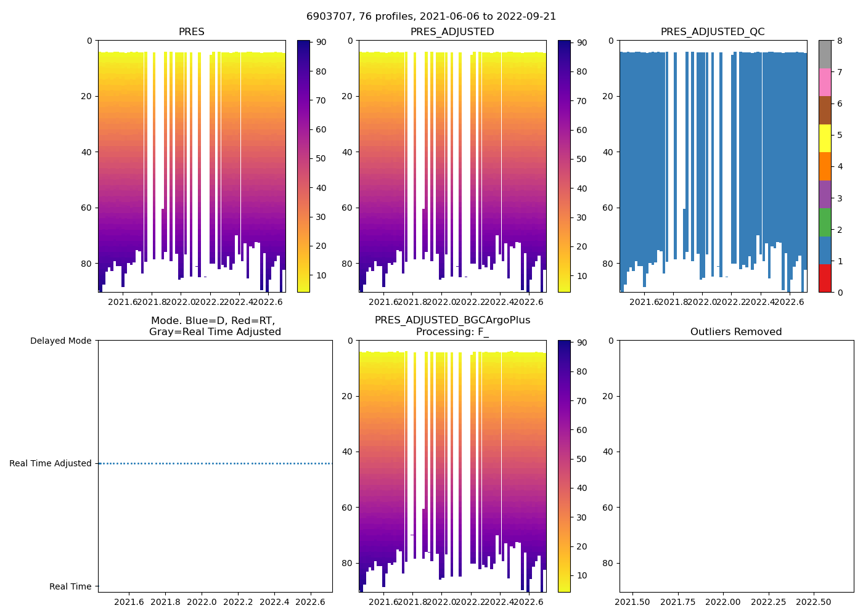
Task: Click the dotted blue line in Mode plot
Action: (215, 463)
